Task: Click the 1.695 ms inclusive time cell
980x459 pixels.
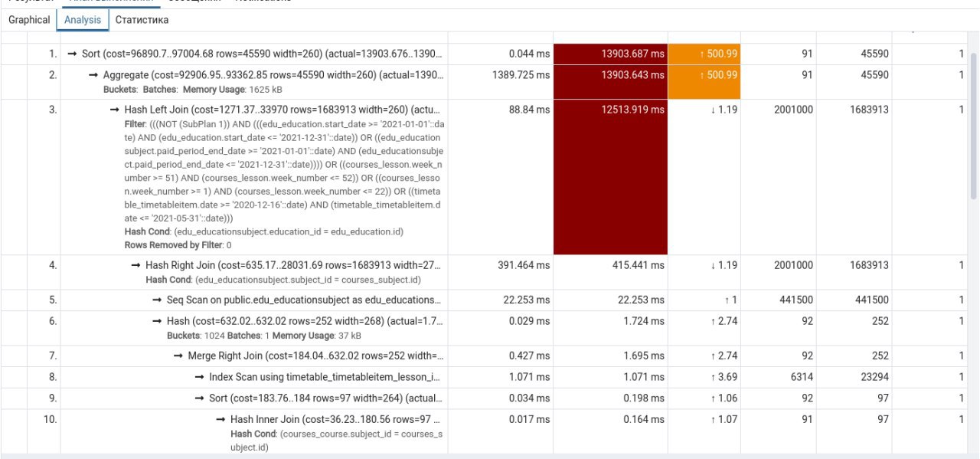Action: (x=611, y=356)
